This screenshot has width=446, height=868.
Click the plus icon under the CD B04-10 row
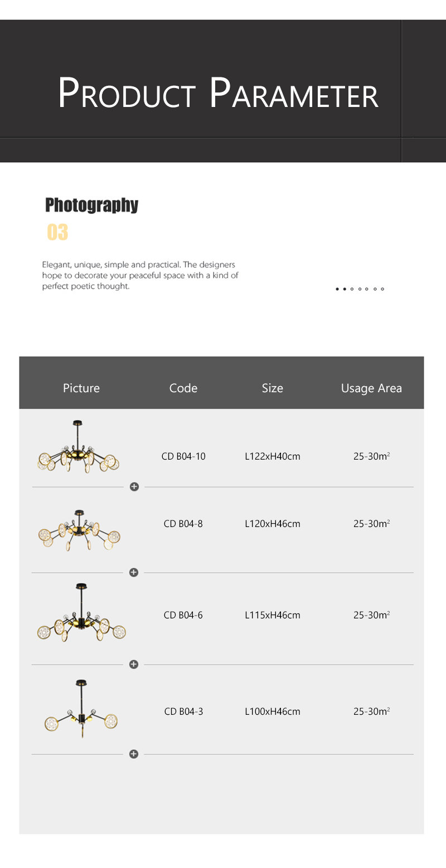(x=134, y=487)
